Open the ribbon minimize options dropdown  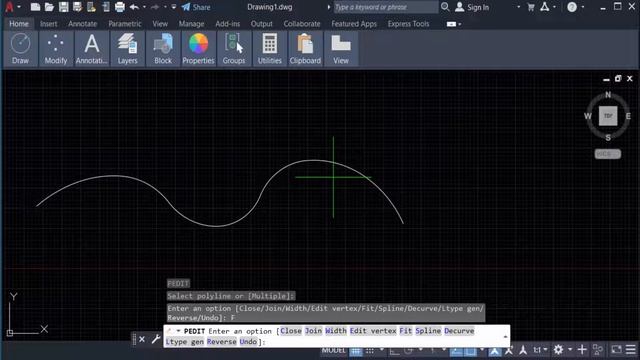click(x=460, y=24)
